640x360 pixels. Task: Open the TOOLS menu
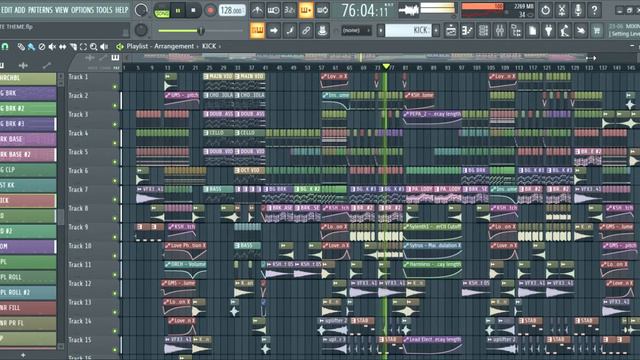pos(104,10)
